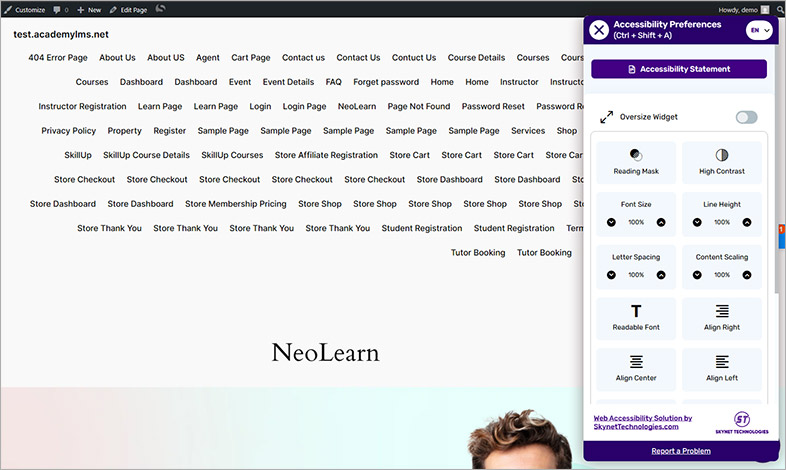Viewport: 786px width, 470px height.
Task: Click Report a Problem link
Action: click(681, 451)
